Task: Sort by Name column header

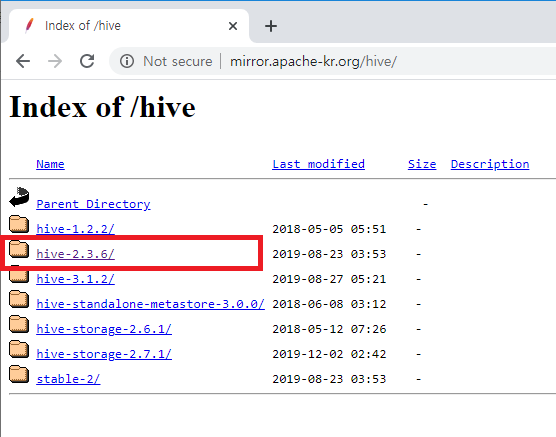Action: (50, 164)
